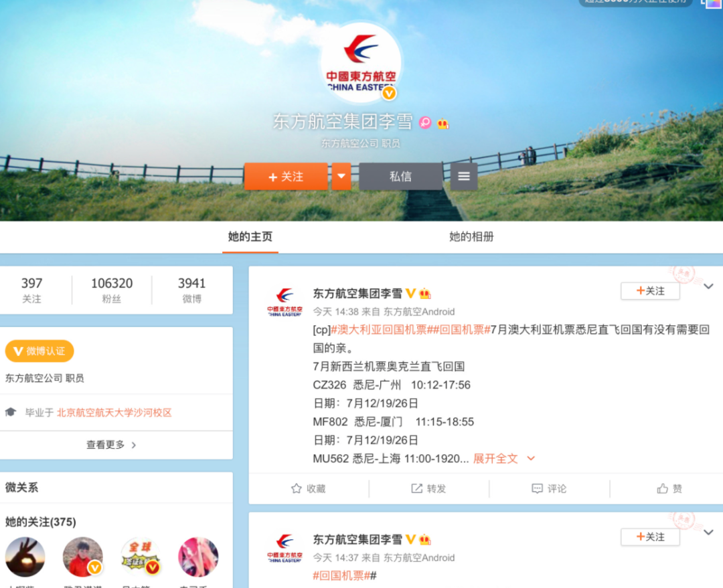Open the 今天 14:37 post timestamp
The width and height of the screenshot is (723, 588).
[335, 558]
